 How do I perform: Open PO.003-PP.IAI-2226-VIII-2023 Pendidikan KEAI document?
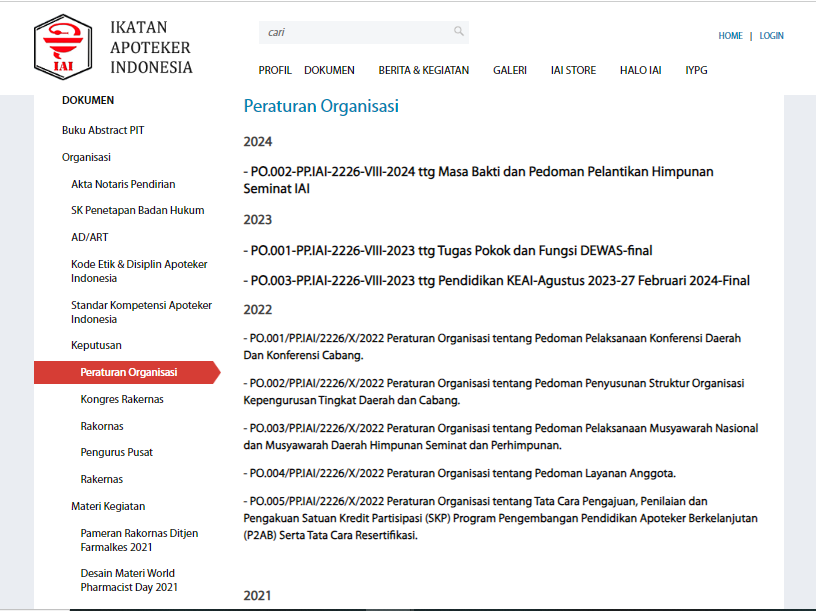(x=497, y=281)
